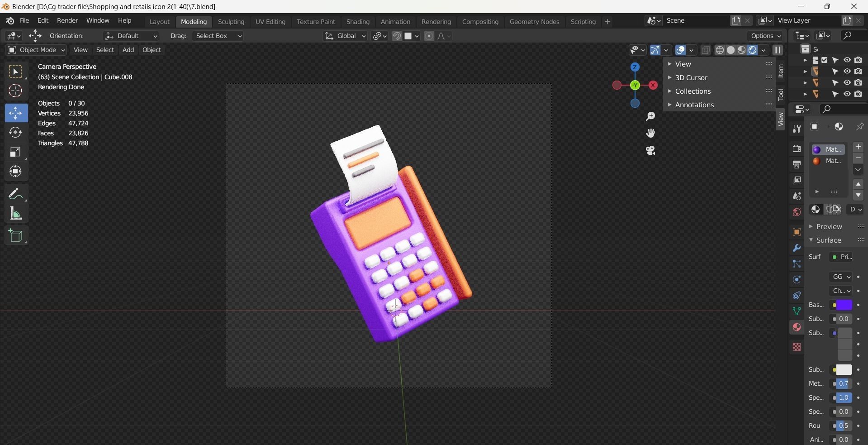The image size is (868, 445).
Task: Open the World properties tab icon
Action: (x=797, y=212)
